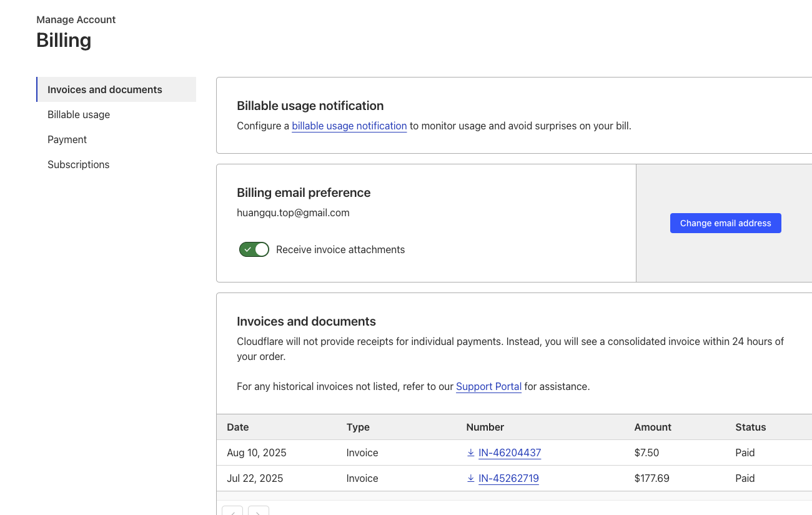Click the Number column header
This screenshot has height=515, width=812.
pyautogui.click(x=485, y=427)
